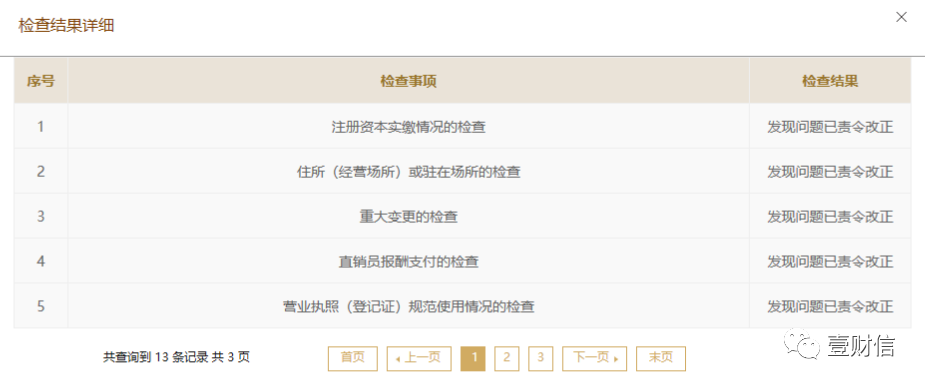The height and width of the screenshot is (386, 925).
Task: Go to the 首页 first page
Action: click(x=353, y=358)
